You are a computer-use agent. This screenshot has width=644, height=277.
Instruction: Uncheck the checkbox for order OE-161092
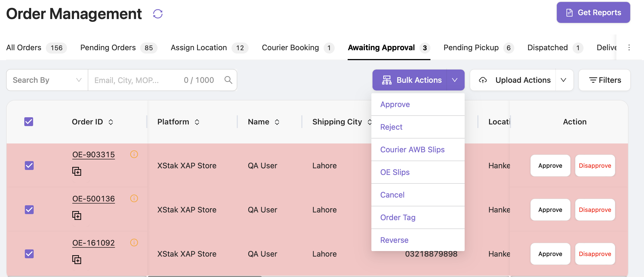tap(29, 254)
